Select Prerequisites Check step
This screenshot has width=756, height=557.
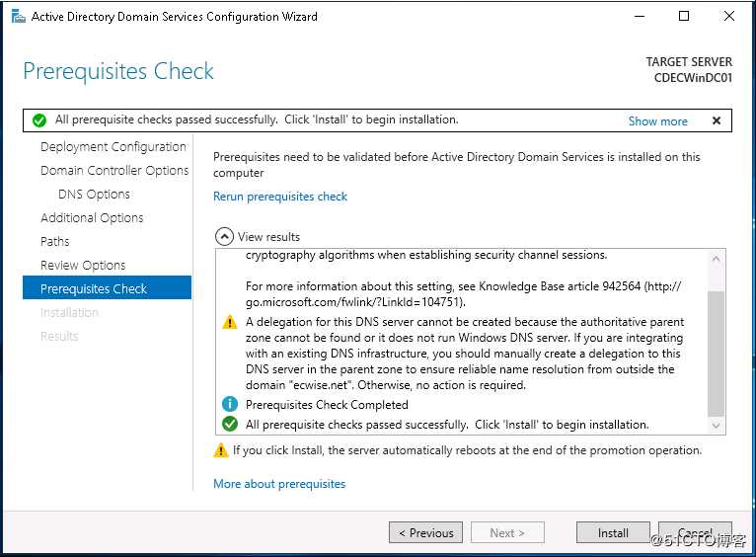coord(107,288)
